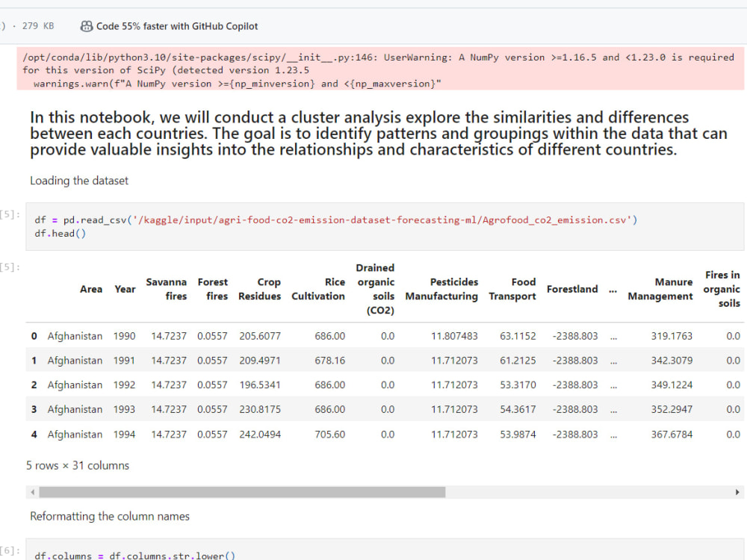Click the 'Year' column header

point(125,289)
